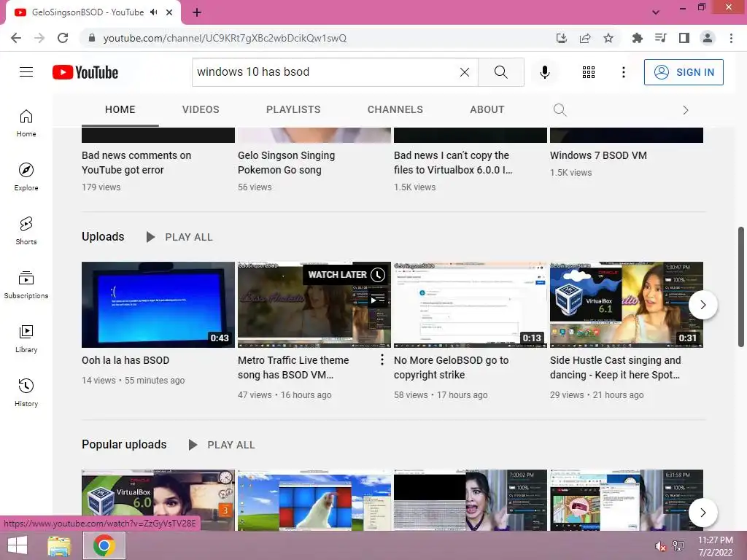Share this page from address bar
The width and height of the screenshot is (747, 560).
coord(585,38)
